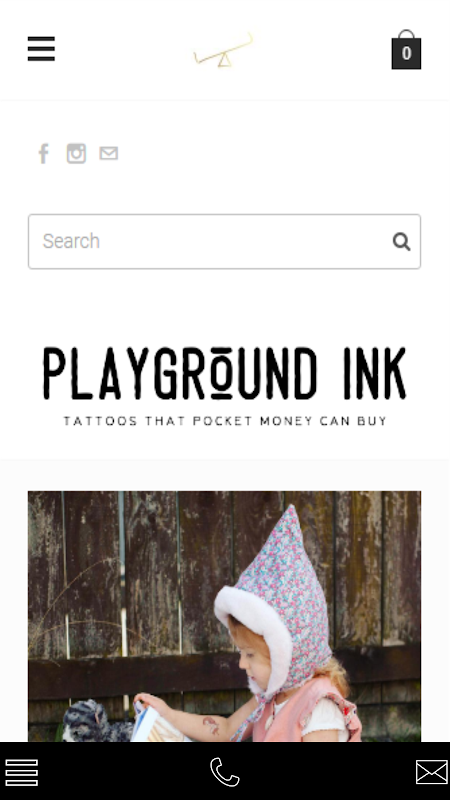Click the magnifying glass search button
Image resolution: width=450 pixels, height=800 pixels.
point(402,241)
